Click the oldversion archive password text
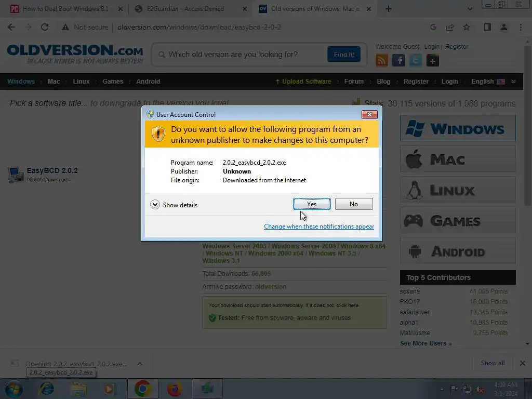The height and width of the screenshot is (399, 532). 271,287
